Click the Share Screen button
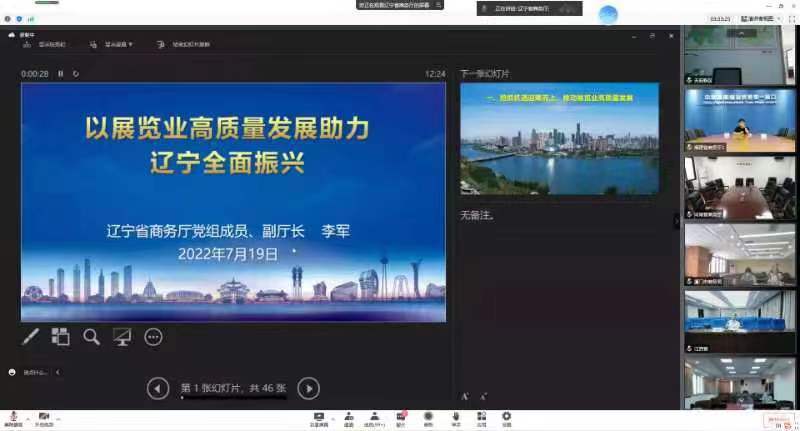 point(319,419)
